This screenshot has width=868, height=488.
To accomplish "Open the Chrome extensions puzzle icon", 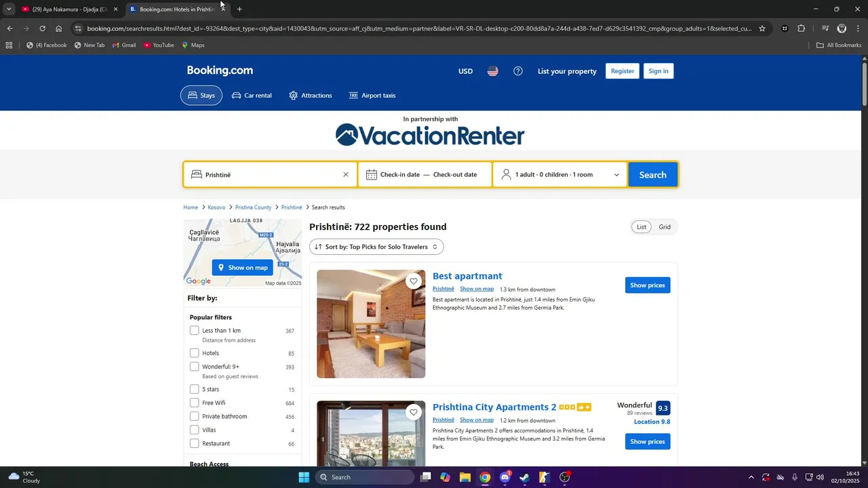I will 802,28.
